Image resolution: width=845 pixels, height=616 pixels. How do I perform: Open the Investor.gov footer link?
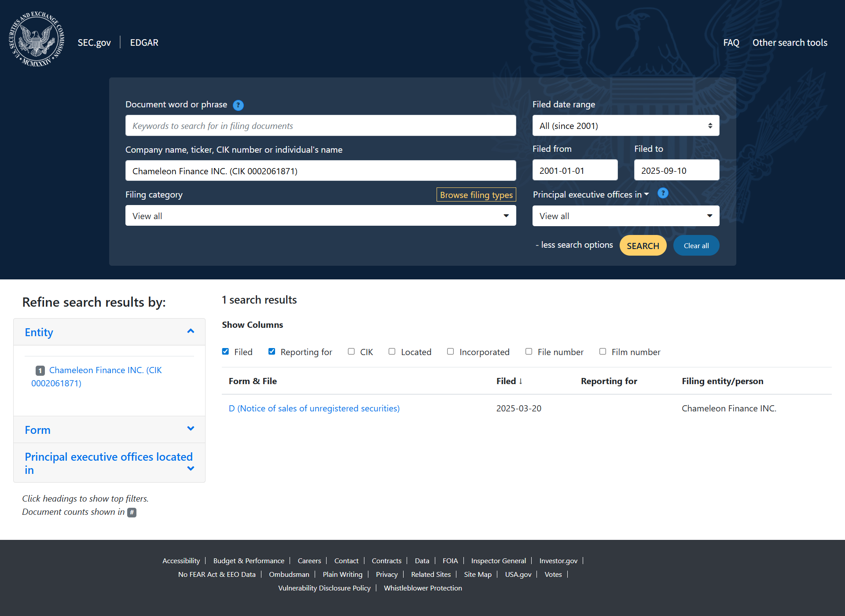(558, 561)
